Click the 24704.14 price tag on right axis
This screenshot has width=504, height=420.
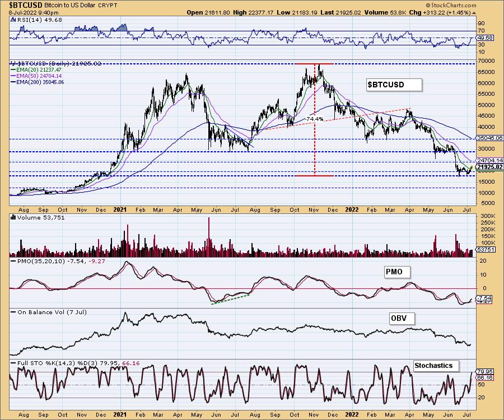(490, 160)
